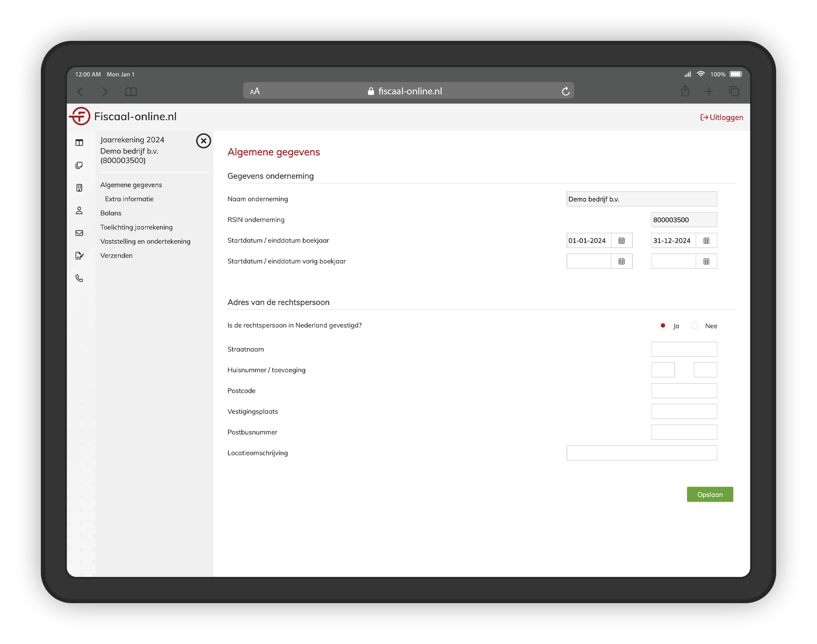Viewport: 817px width, 644px height.
Task: Open calendar for vorig boekjaar einddatum
Action: click(706, 262)
